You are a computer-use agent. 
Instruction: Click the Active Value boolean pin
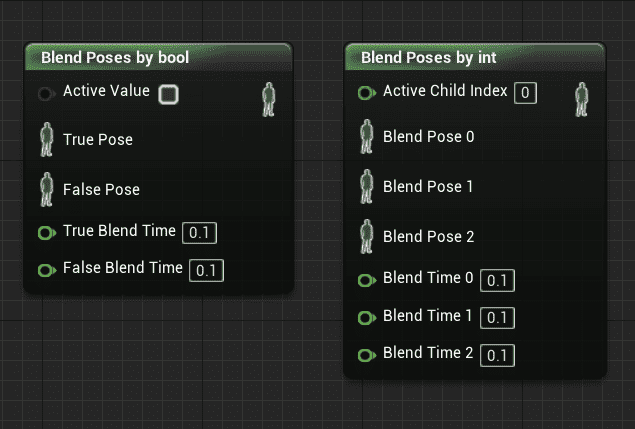(x=46, y=93)
